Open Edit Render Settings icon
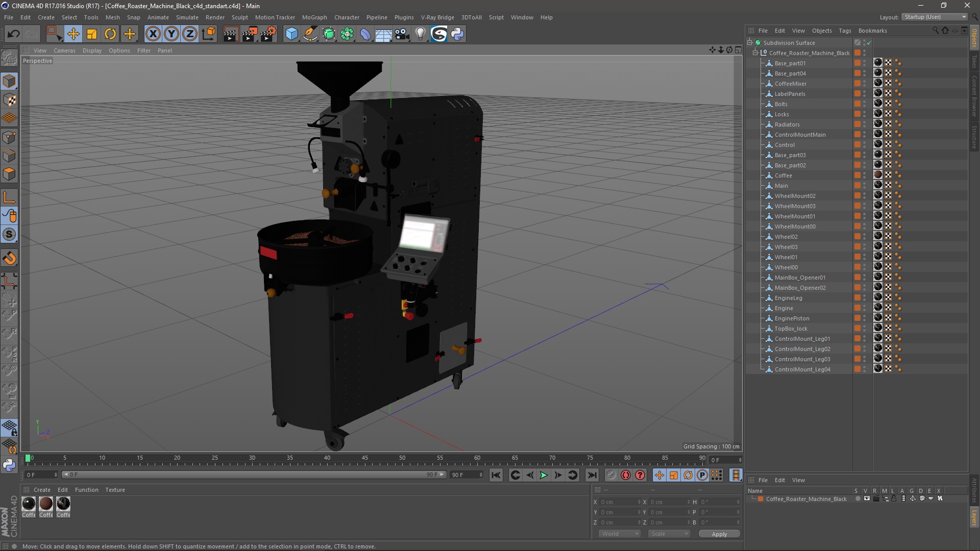Image resolution: width=980 pixels, height=551 pixels. pyautogui.click(x=268, y=34)
